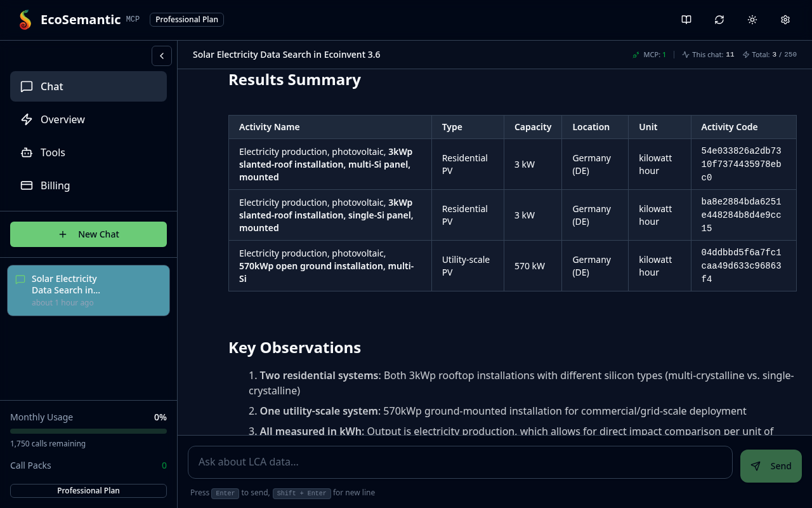Toggle the light/dark theme sun icon
This screenshot has height=508, width=812.
pyautogui.click(x=752, y=20)
